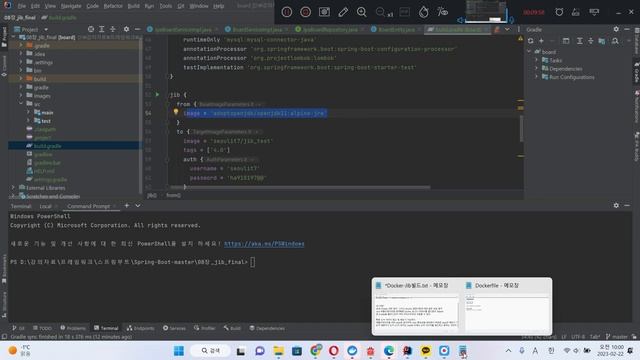Viewport: 640px width, 360px height.
Task: Expand External Libraries node
Action: 13,188
